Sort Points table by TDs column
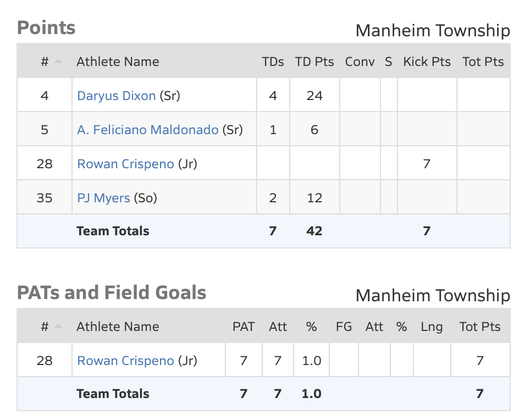Image resolution: width=519 pixels, height=420 pixels. coord(273,62)
